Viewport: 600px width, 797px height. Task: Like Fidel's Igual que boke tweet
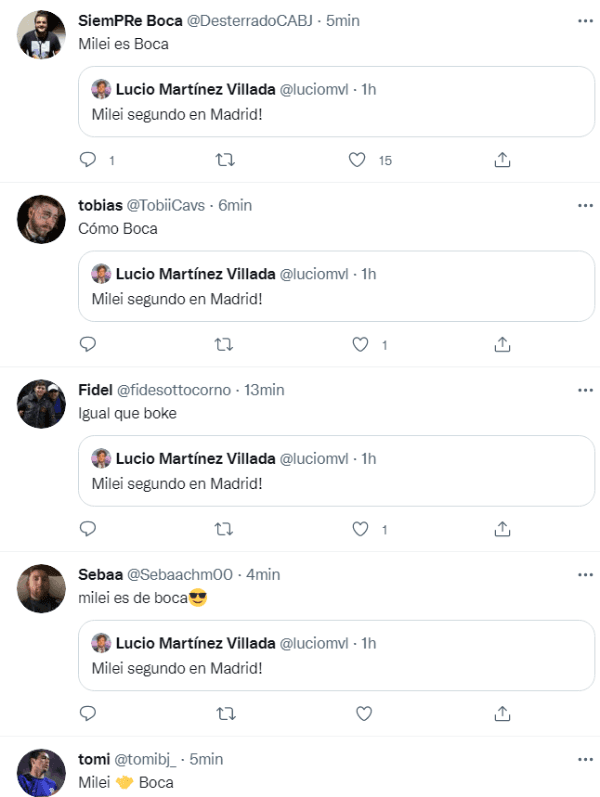pos(361,529)
